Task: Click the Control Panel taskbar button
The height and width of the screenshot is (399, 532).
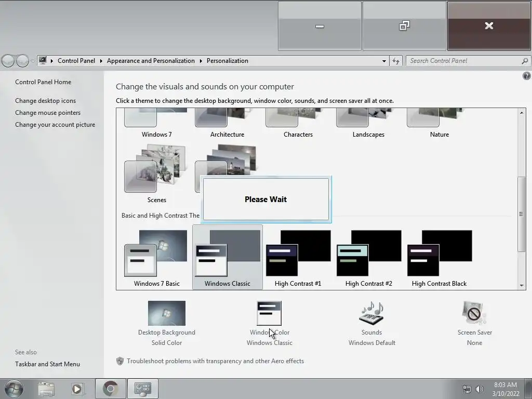Action: pos(142,389)
